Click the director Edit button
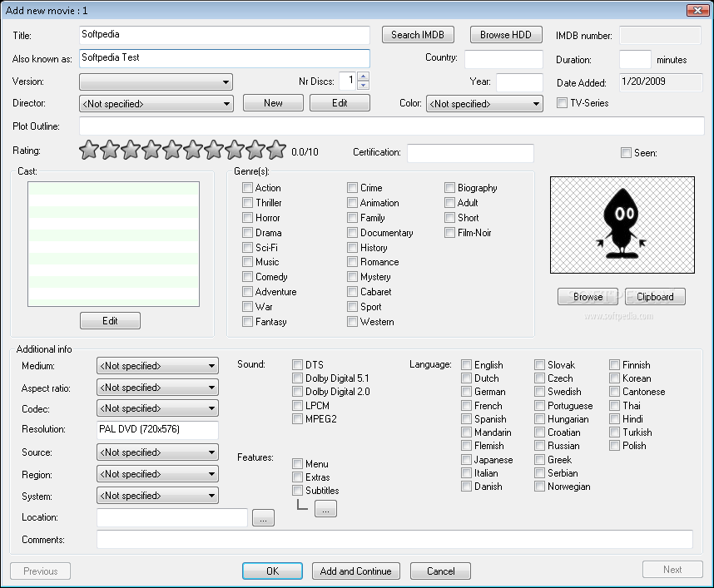Viewport: 714px width, 588px height. click(340, 103)
